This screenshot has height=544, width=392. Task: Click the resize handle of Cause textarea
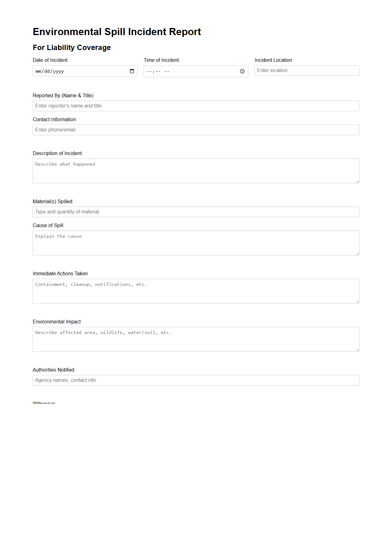pos(358,254)
